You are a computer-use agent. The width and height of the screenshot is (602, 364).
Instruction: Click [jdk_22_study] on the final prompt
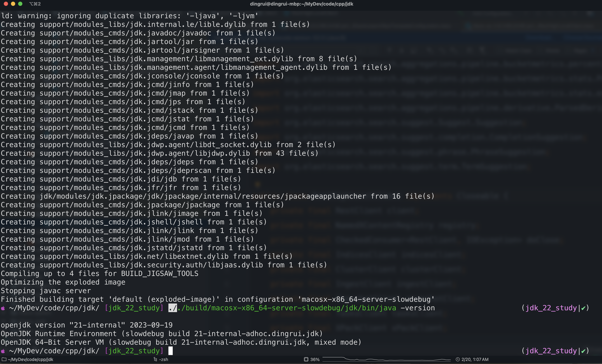(134, 351)
